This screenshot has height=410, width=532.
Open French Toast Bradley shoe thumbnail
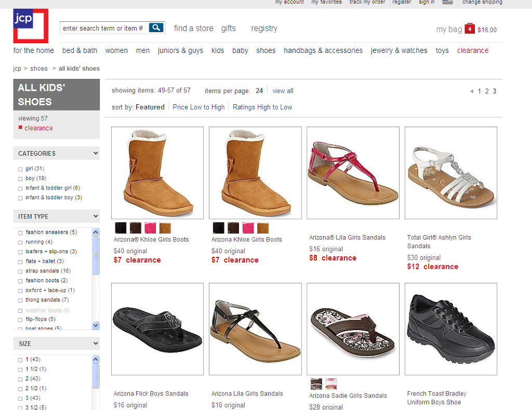pos(451,329)
